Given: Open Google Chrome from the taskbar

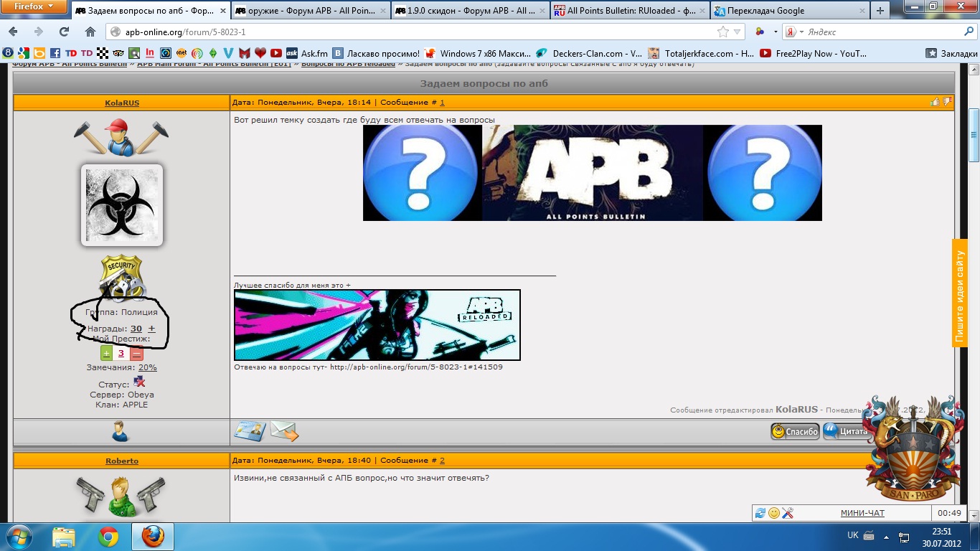Looking at the screenshot, I should [x=108, y=536].
